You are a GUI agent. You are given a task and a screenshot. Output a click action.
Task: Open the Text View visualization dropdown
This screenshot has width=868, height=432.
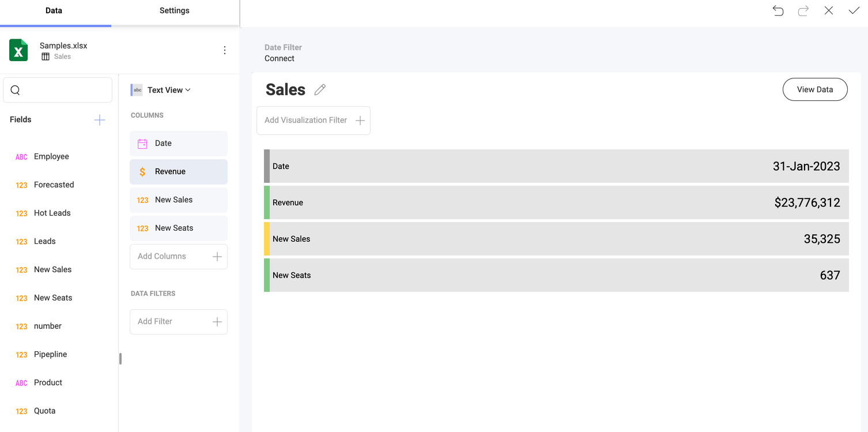[x=169, y=90]
